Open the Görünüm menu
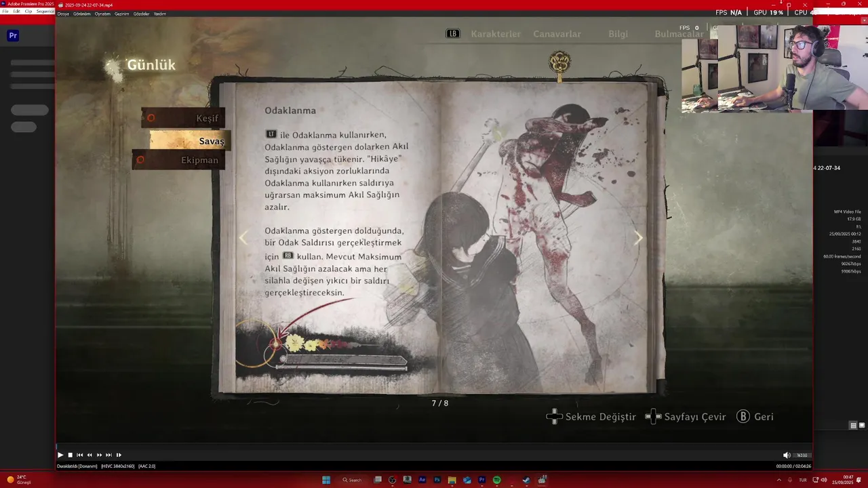The height and width of the screenshot is (488, 868). tap(82, 14)
